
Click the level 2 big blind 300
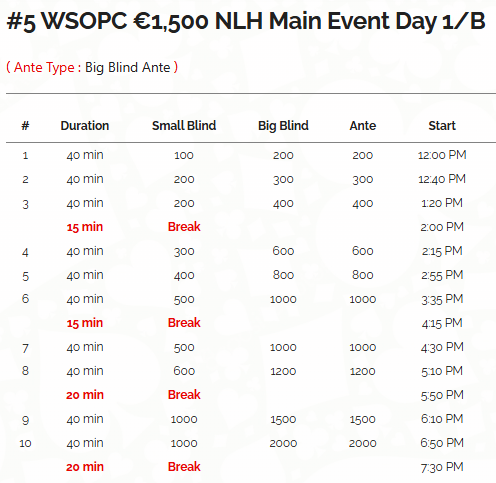pos(283,179)
